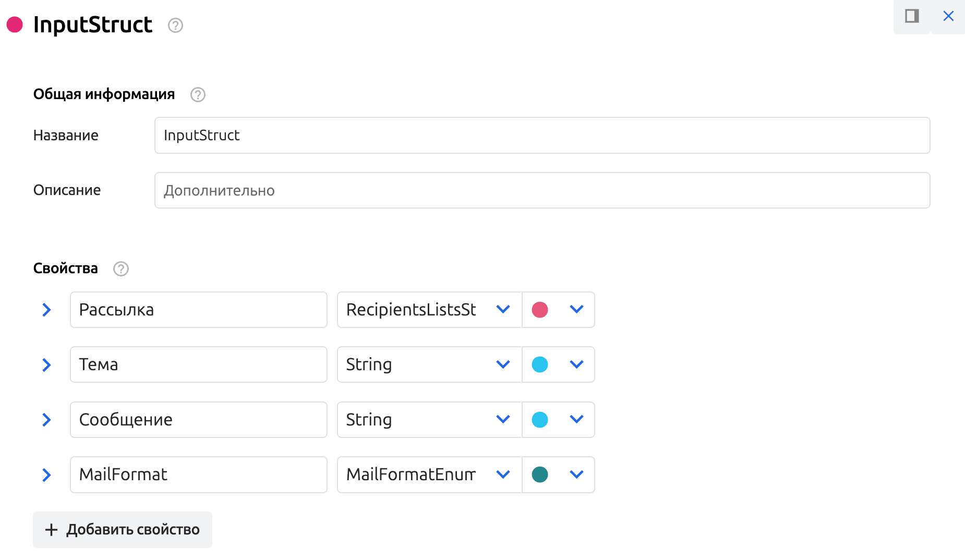Click the Сообщение property name field
This screenshot has height=560, width=965.
coord(198,420)
